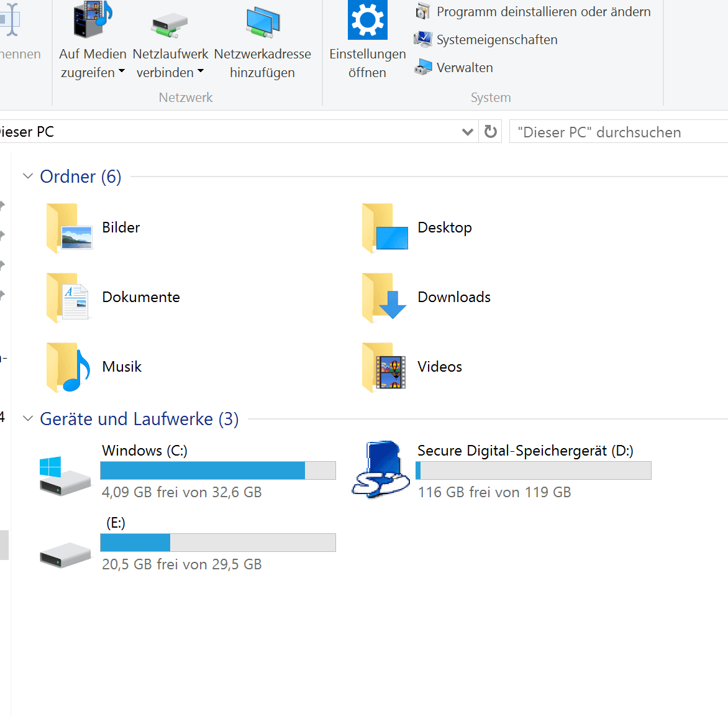The width and height of the screenshot is (728, 716).
Task: Click the Ordner (6) header text
Action: [81, 177]
